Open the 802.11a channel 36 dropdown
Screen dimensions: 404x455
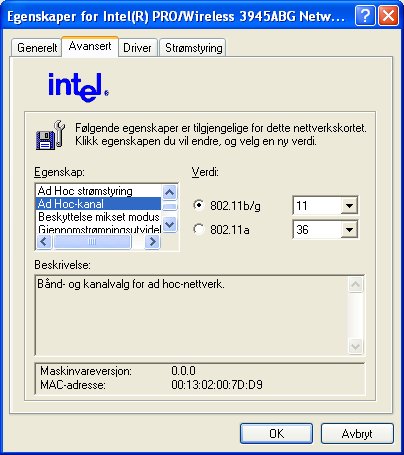[x=349, y=229]
